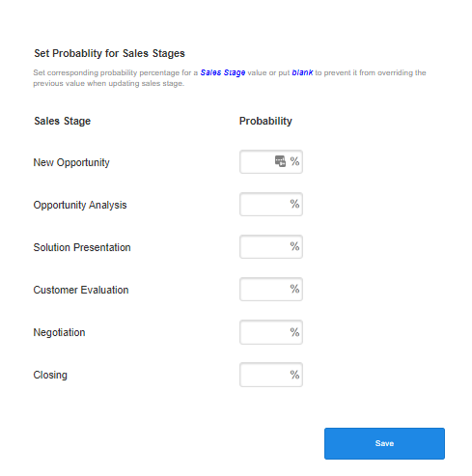This screenshot has width=472, height=476.
Task: Click the Sales Stage column header
Action: click(63, 121)
